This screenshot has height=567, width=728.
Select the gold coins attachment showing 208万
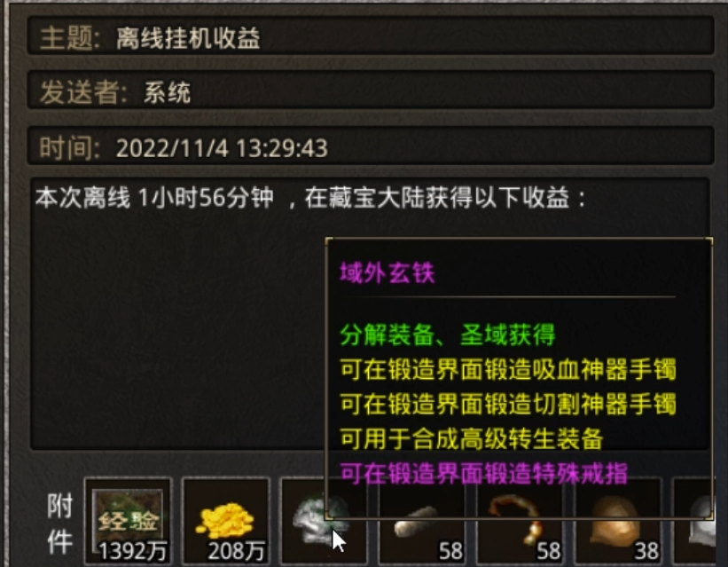pyautogui.click(x=226, y=521)
